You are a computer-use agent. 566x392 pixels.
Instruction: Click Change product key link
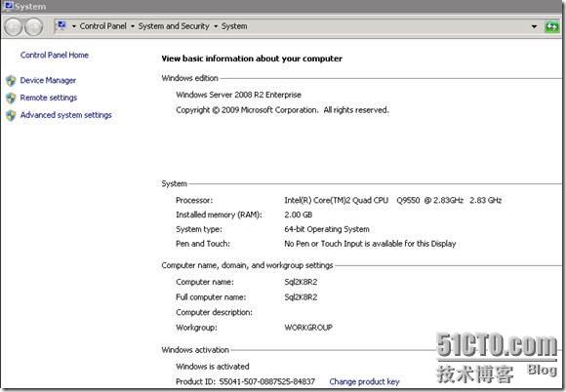point(364,381)
